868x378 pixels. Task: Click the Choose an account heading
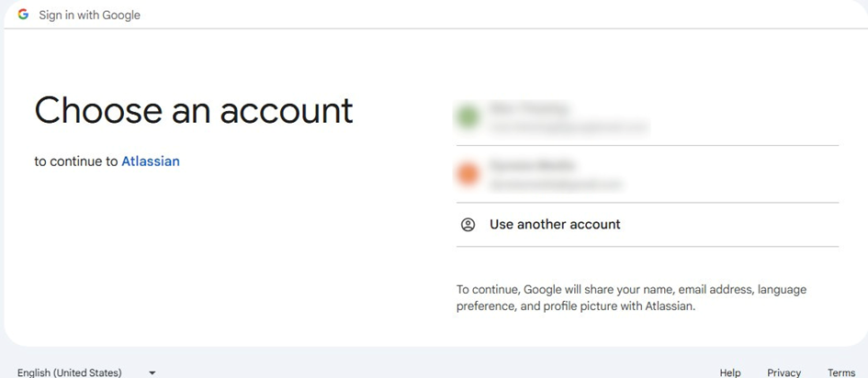[194, 110]
